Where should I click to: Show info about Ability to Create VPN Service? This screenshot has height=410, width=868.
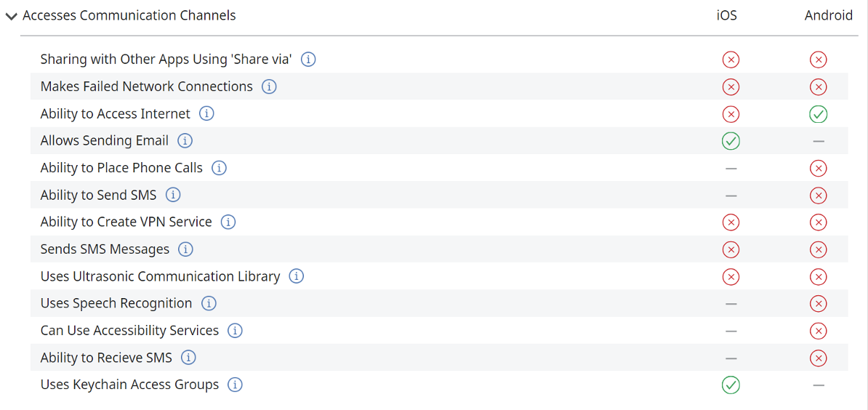pos(228,222)
